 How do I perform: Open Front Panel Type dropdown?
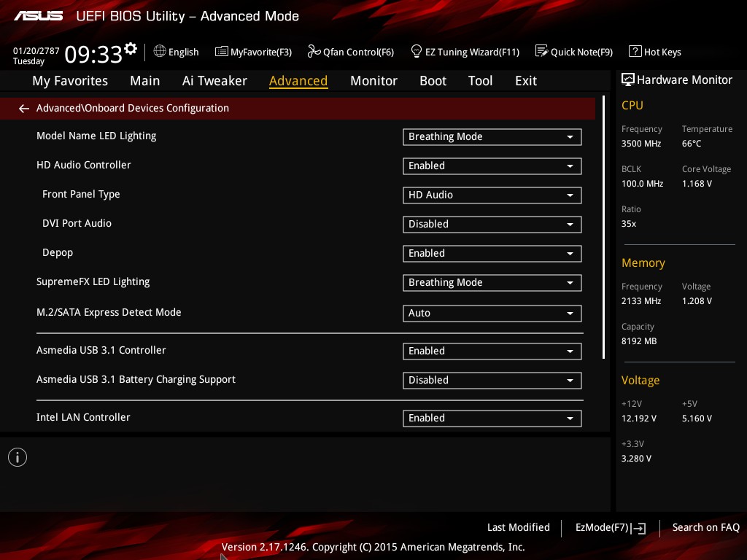tap(492, 195)
